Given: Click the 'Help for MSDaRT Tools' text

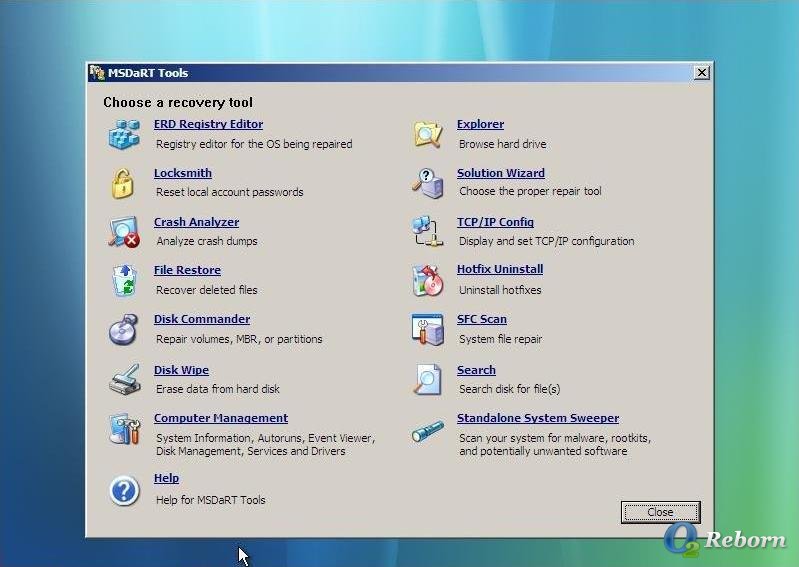Looking at the screenshot, I should coord(210,500).
